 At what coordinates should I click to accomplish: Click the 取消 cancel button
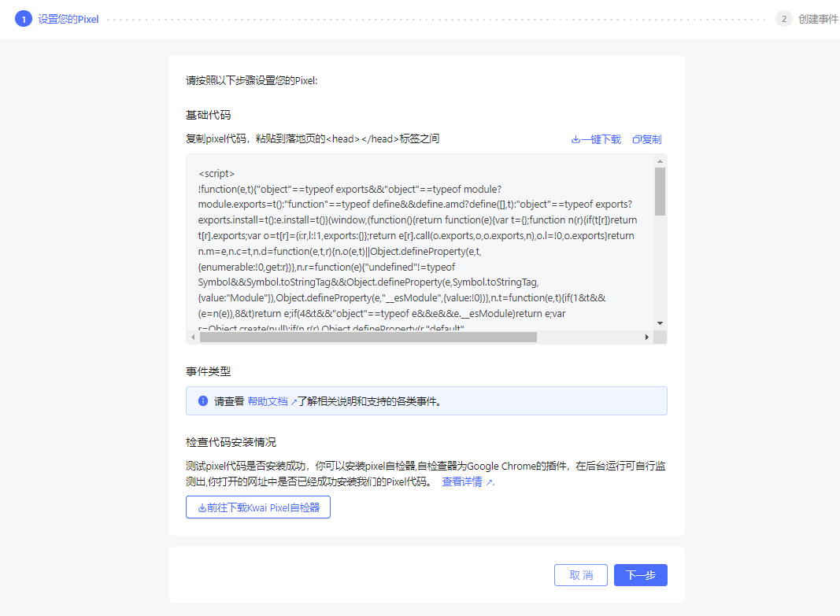point(581,575)
